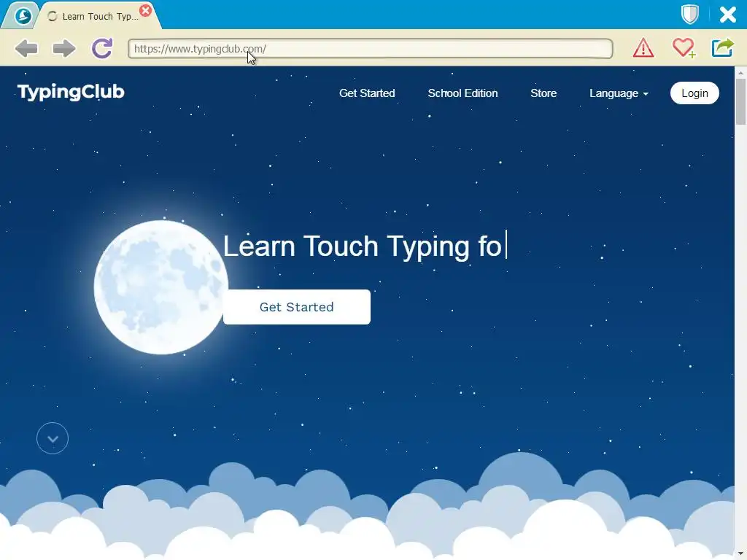
Task: Click the scrollbar up arrow
Action: (740, 72)
